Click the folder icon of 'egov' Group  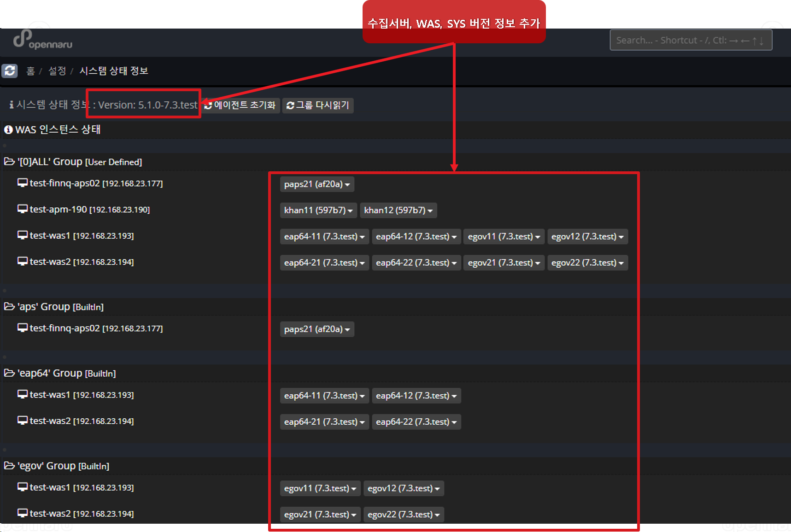(x=9, y=465)
